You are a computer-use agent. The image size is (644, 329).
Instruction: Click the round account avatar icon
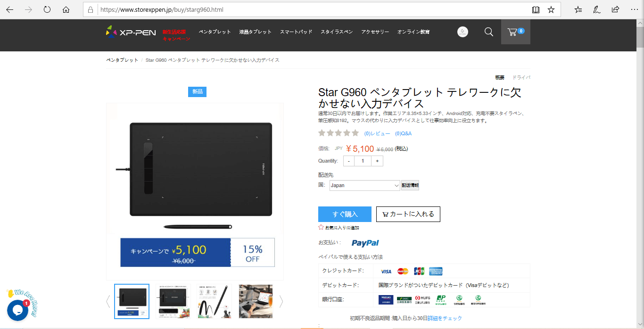[x=463, y=32]
